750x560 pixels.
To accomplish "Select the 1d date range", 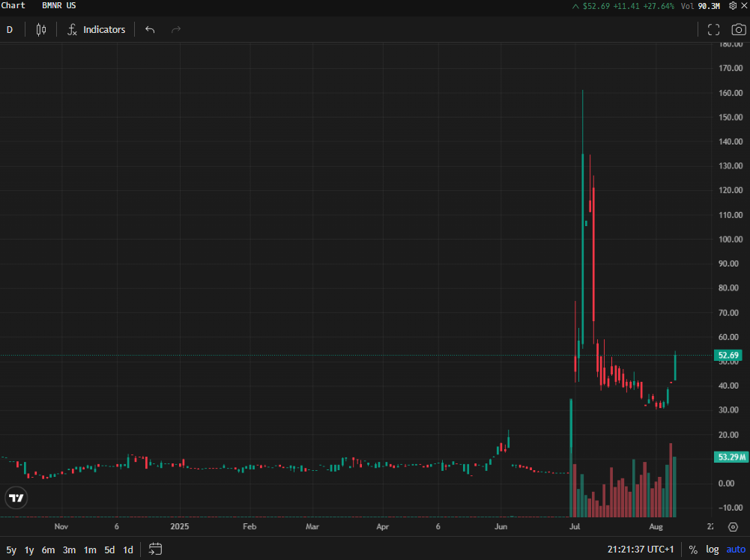I will coord(127,550).
